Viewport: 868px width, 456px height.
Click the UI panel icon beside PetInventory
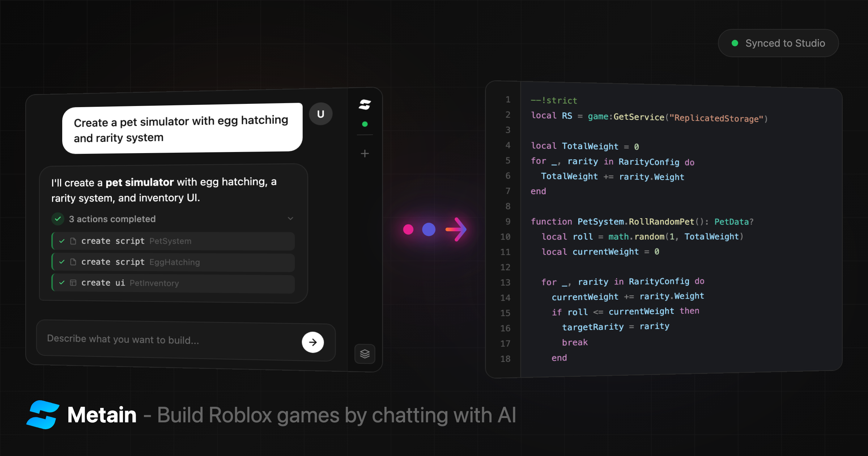pyautogui.click(x=73, y=283)
